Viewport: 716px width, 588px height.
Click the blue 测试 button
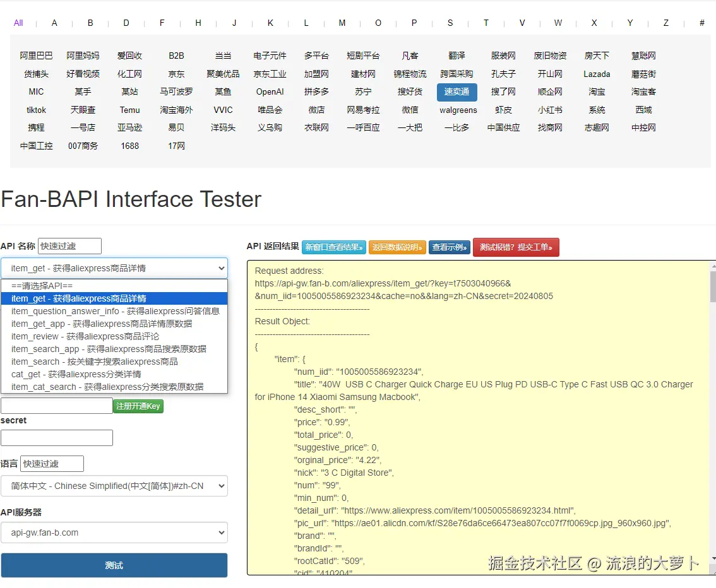pos(114,566)
